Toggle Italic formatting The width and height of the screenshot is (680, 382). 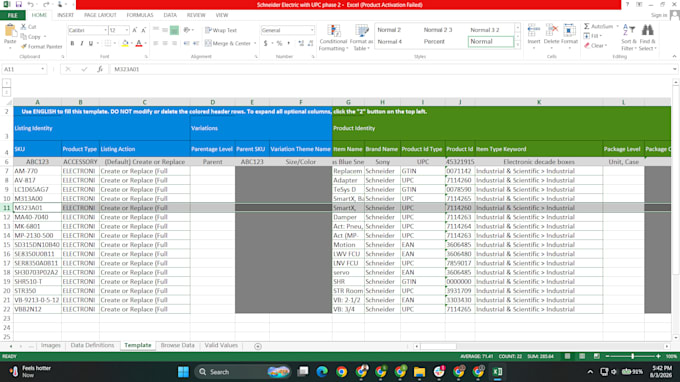click(81, 43)
